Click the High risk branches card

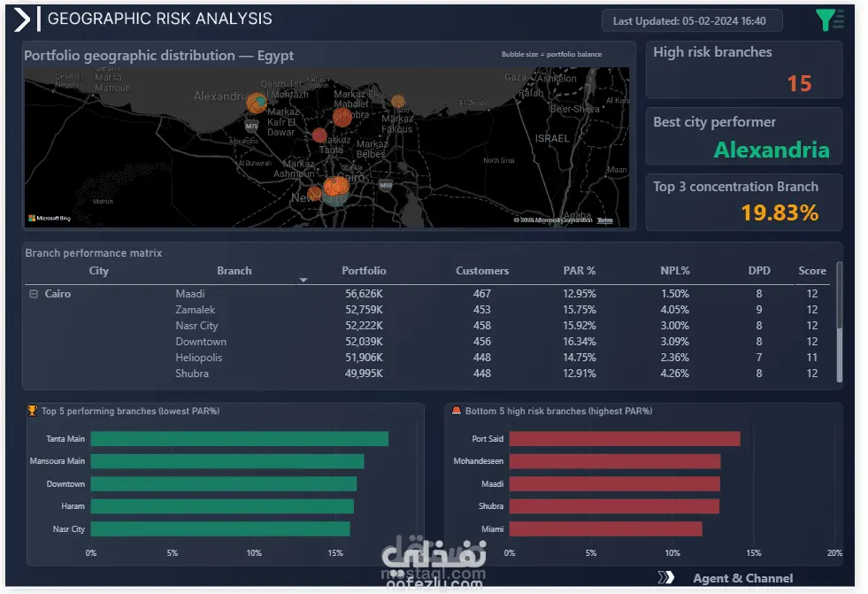(744, 69)
